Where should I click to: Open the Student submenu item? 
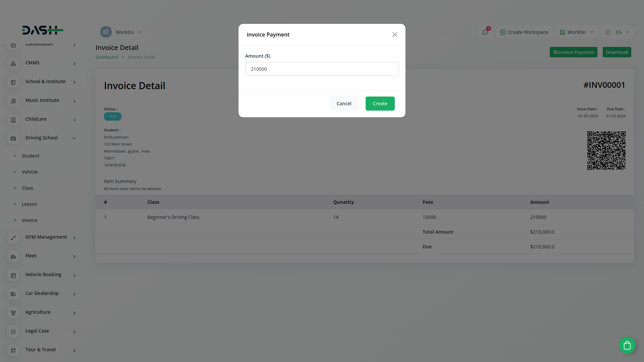tap(31, 156)
